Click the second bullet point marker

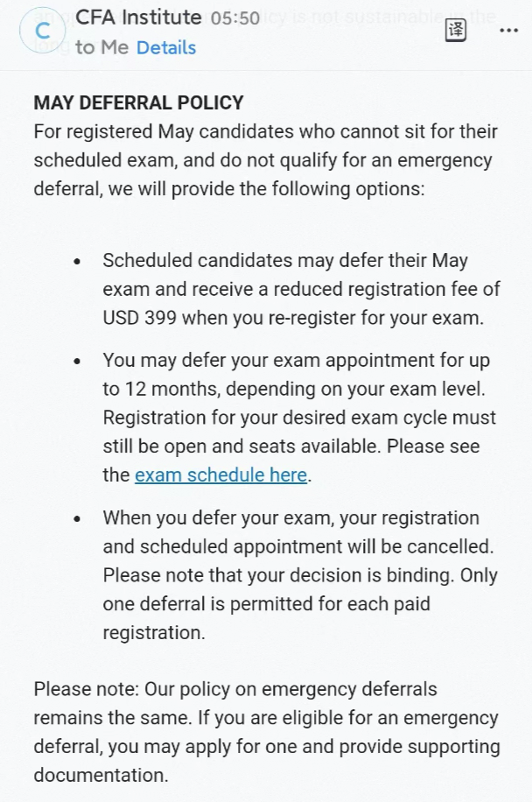coord(79,361)
